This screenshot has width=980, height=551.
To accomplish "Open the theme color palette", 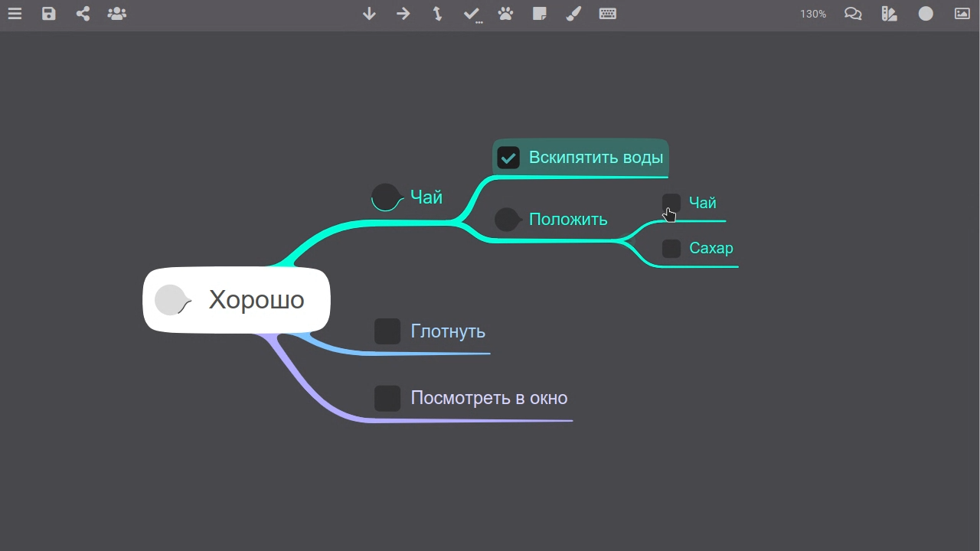I will (x=889, y=13).
